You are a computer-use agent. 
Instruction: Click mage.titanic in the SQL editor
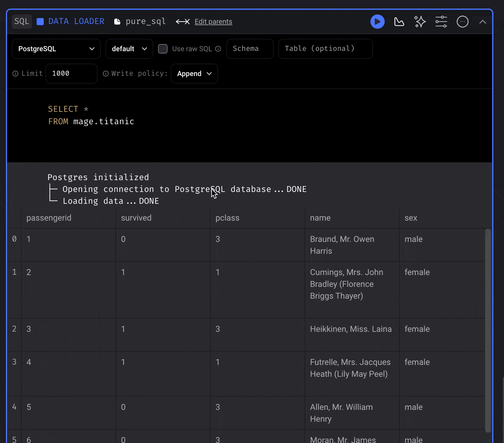(x=104, y=122)
